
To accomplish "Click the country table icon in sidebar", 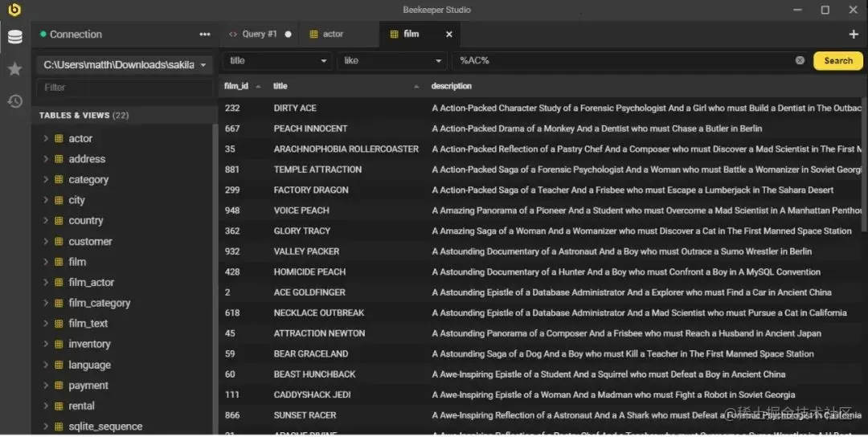I will [59, 220].
